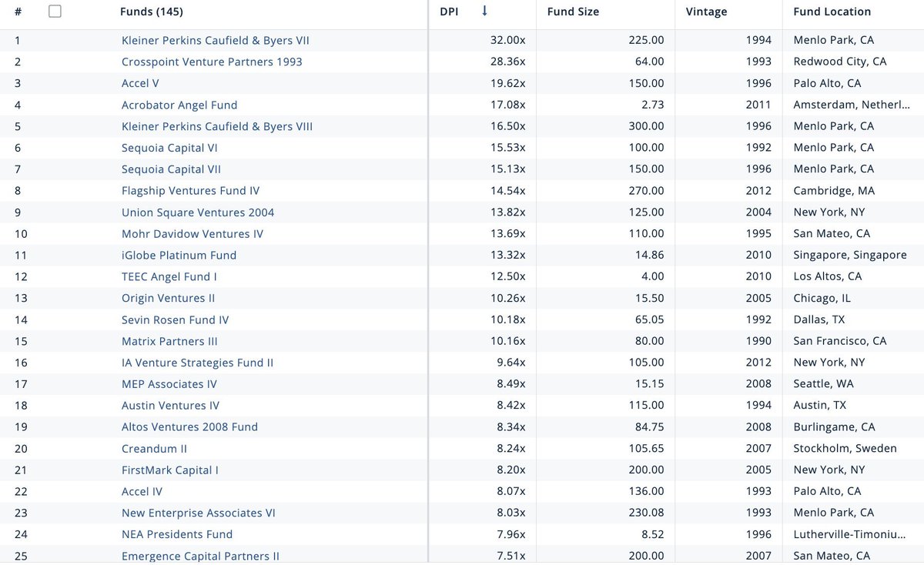
Task: Open the Accel IV fund link
Action: pyautogui.click(x=142, y=491)
